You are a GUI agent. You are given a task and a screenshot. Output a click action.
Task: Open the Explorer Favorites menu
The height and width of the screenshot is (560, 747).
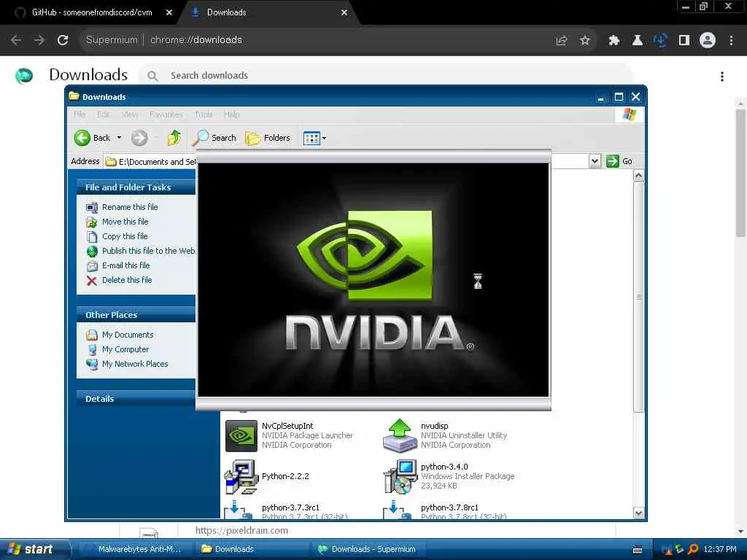(x=166, y=114)
